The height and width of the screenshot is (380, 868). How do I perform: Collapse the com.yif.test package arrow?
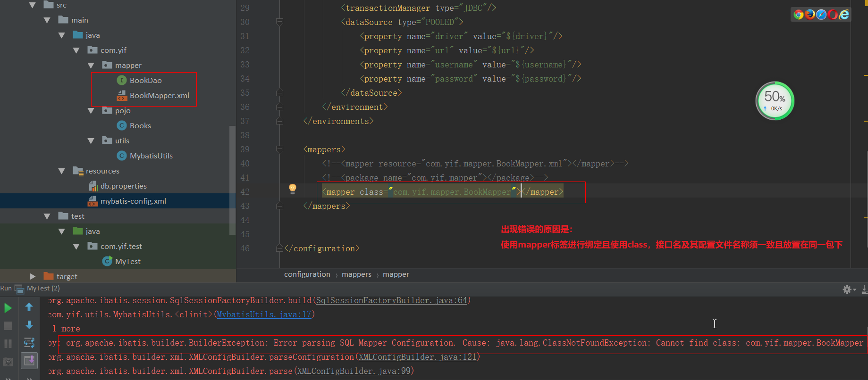pos(76,247)
